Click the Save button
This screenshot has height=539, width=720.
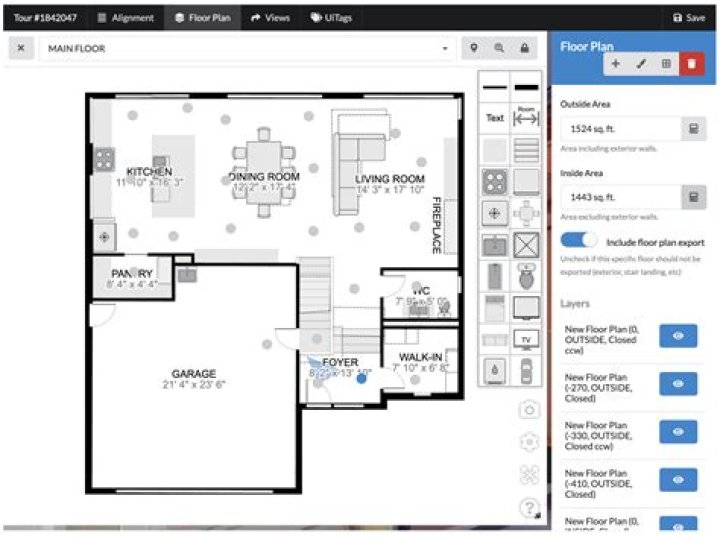[689, 18]
